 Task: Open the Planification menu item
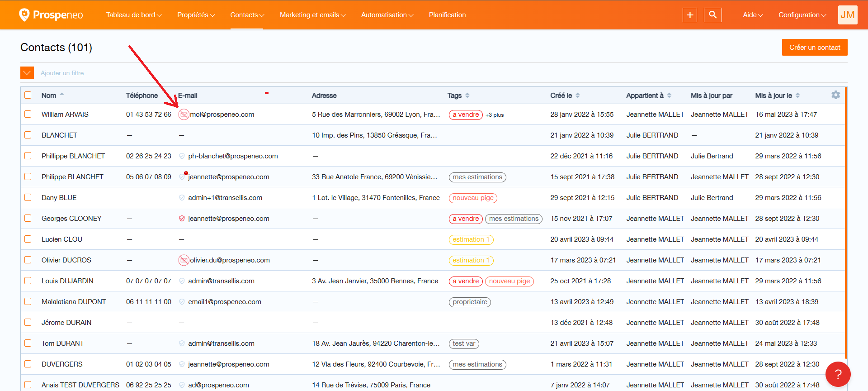coord(447,15)
